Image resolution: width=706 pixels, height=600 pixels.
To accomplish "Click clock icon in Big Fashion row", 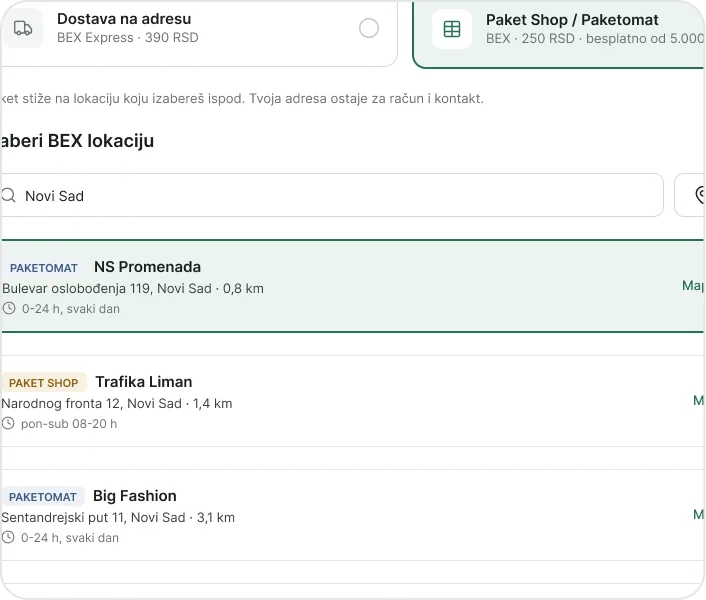I will tap(8, 537).
